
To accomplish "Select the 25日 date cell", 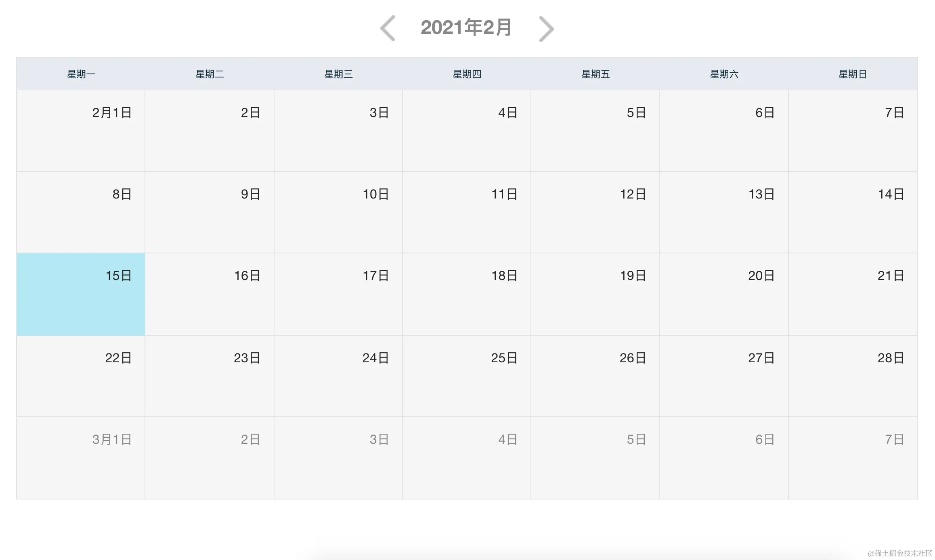I will coord(467,376).
